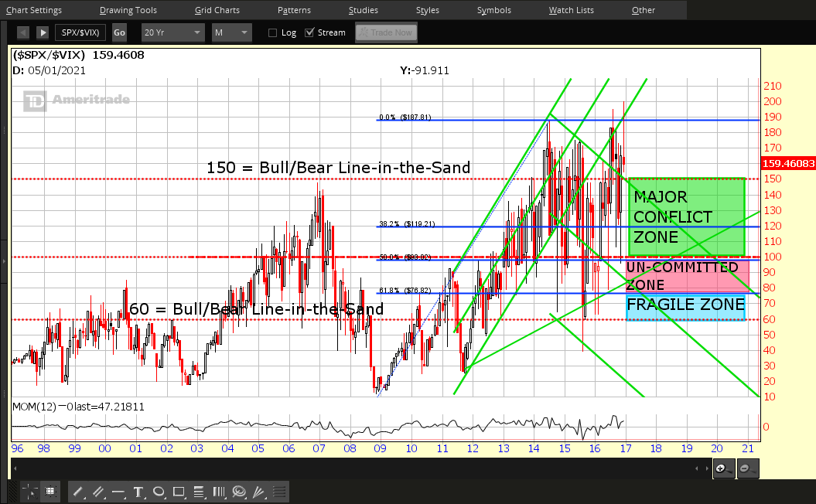
Task: Click the chart scrollbar left arrow
Action: point(15,468)
